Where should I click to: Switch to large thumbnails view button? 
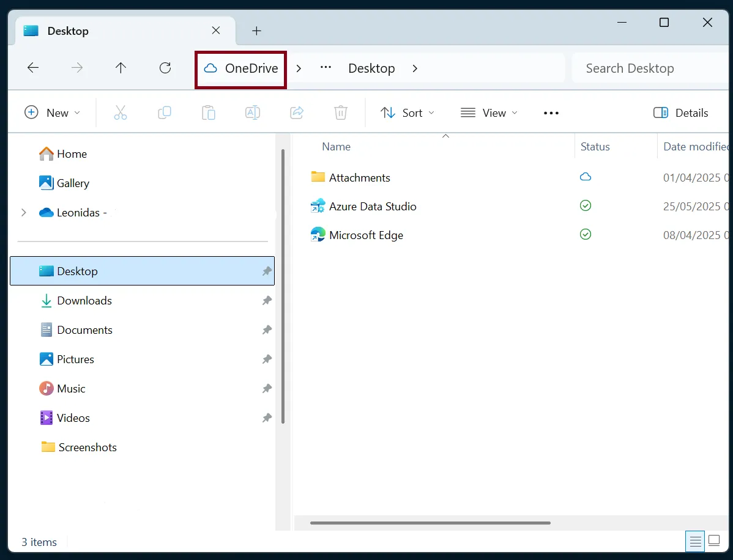click(x=714, y=541)
